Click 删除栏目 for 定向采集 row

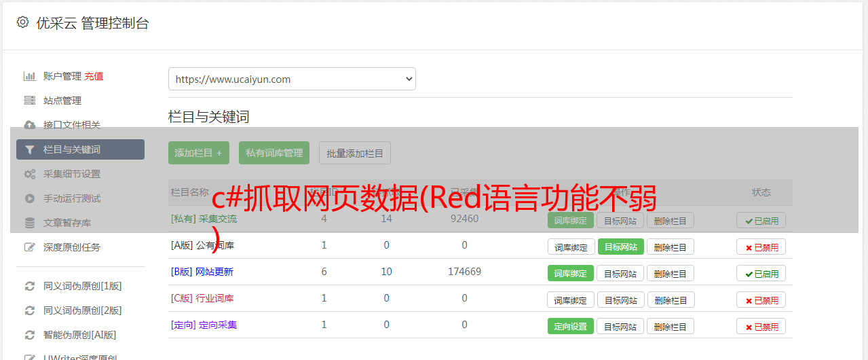pyautogui.click(x=671, y=326)
